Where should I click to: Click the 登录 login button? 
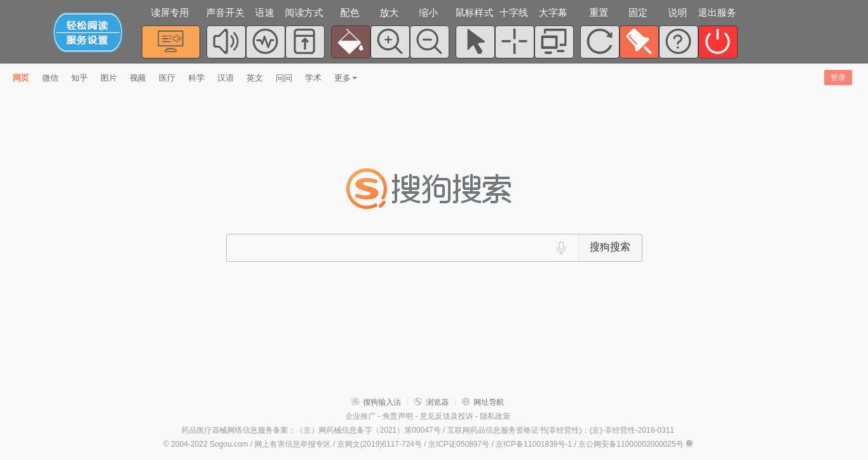tap(838, 78)
